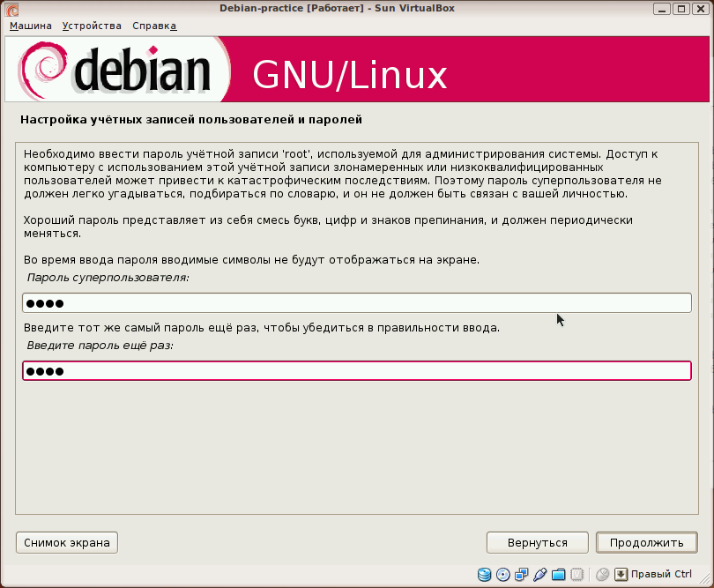This screenshot has width=714, height=588.
Task: Select the USB devices status icon
Action: [x=539, y=574]
